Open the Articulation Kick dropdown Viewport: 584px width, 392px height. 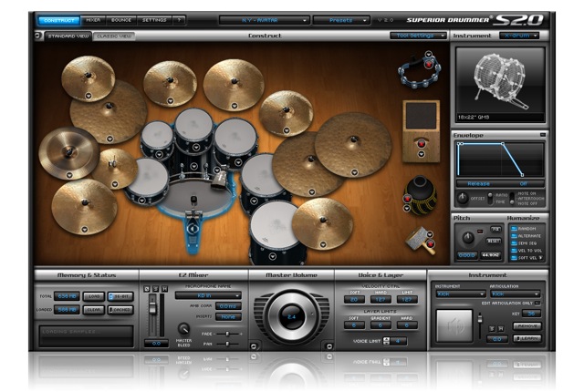(515, 294)
